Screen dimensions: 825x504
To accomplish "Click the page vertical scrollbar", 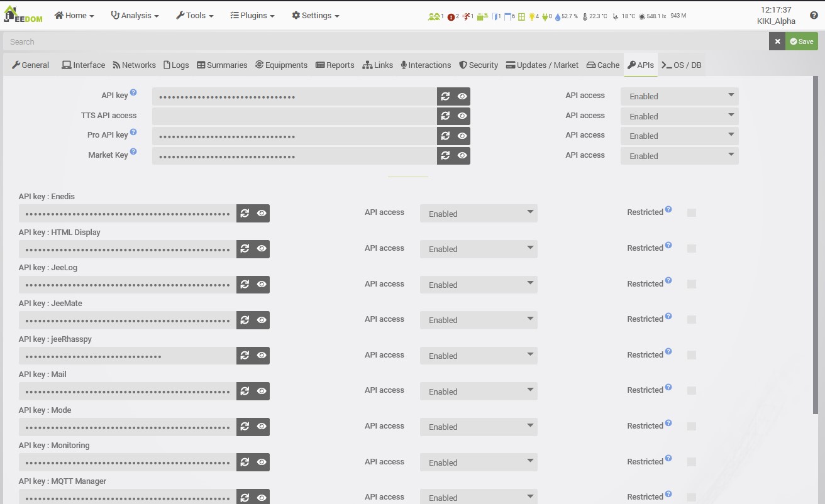I will point(816,245).
